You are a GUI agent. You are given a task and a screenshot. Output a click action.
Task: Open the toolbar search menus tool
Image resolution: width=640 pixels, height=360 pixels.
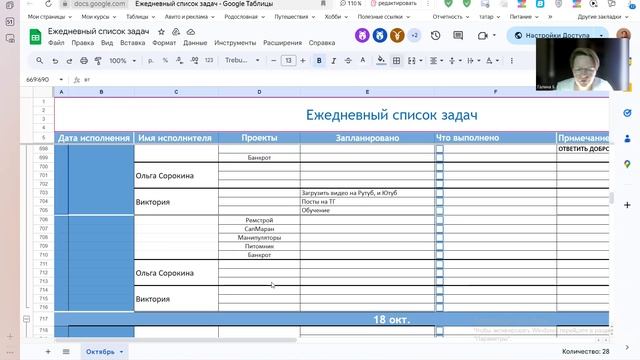pos(39,60)
